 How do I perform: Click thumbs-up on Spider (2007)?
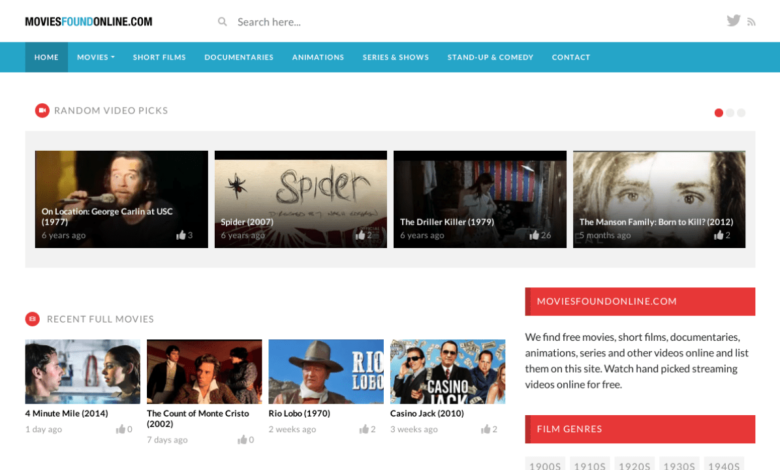pos(360,235)
